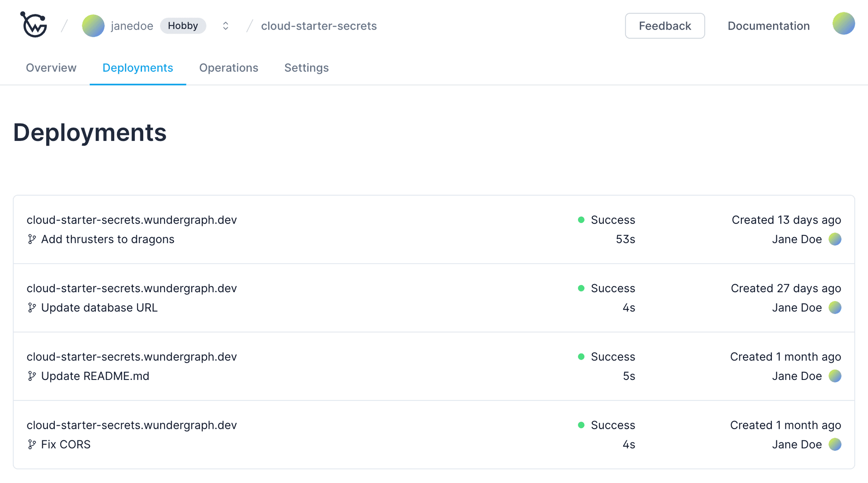Open the Operations tab
The image size is (868, 483).
228,68
